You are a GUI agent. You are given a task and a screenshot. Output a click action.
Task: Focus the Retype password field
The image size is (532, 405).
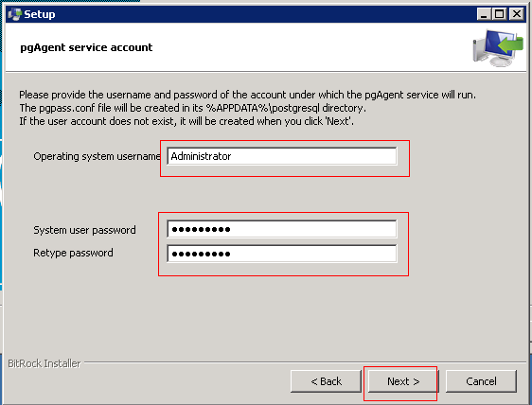click(282, 254)
